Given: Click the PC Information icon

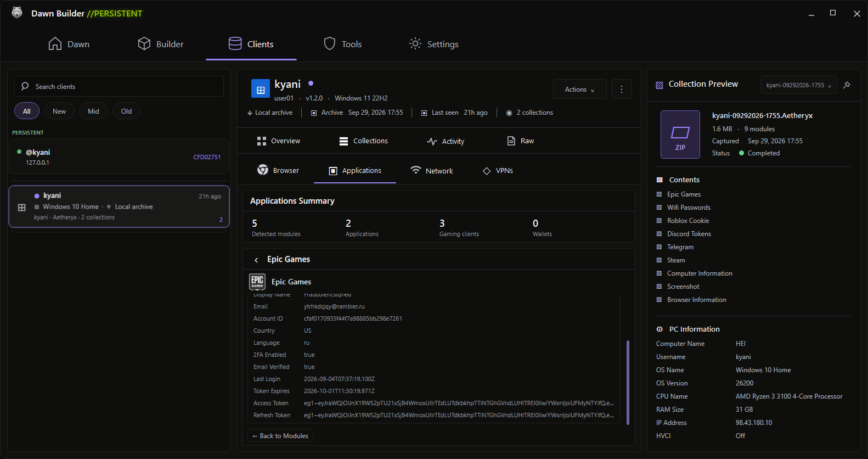Looking at the screenshot, I should [x=660, y=329].
